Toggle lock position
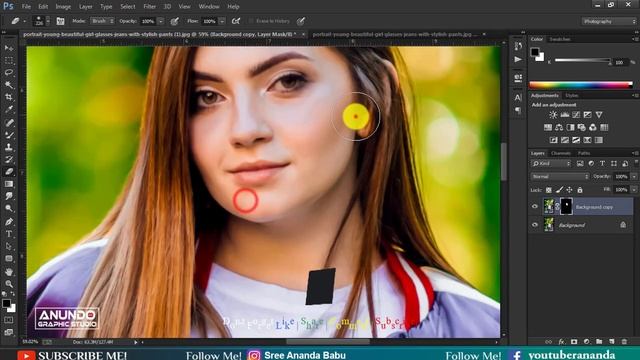The width and height of the screenshot is (640, 360). click(x=569, y=190)
